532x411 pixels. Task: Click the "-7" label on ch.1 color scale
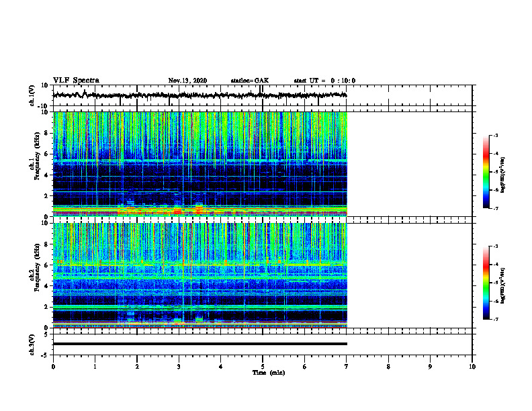coord(496,208)
